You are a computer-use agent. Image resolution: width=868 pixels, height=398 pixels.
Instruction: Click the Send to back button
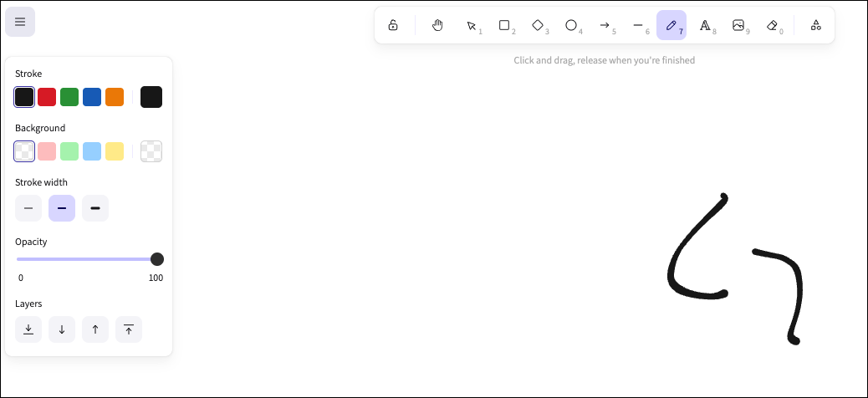tap(28, 329)
